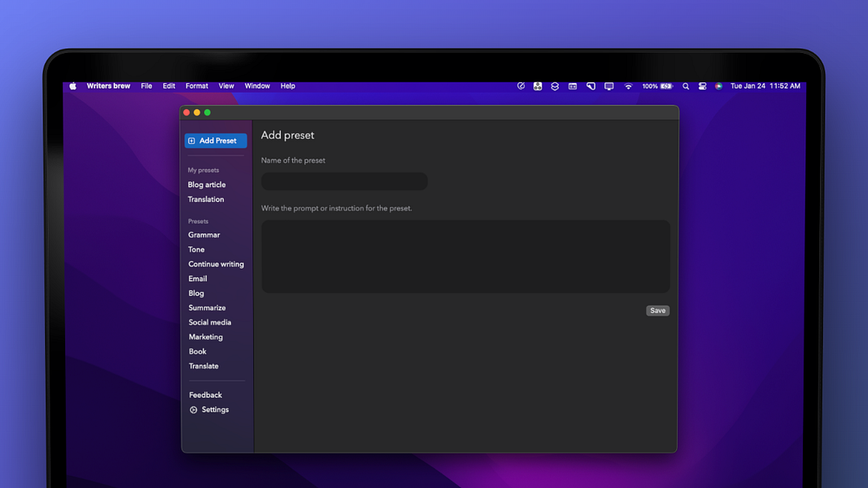Open the Edit menu
This screenshot has height=488, width=868.
pyautogui.click(x=169, y=85)
